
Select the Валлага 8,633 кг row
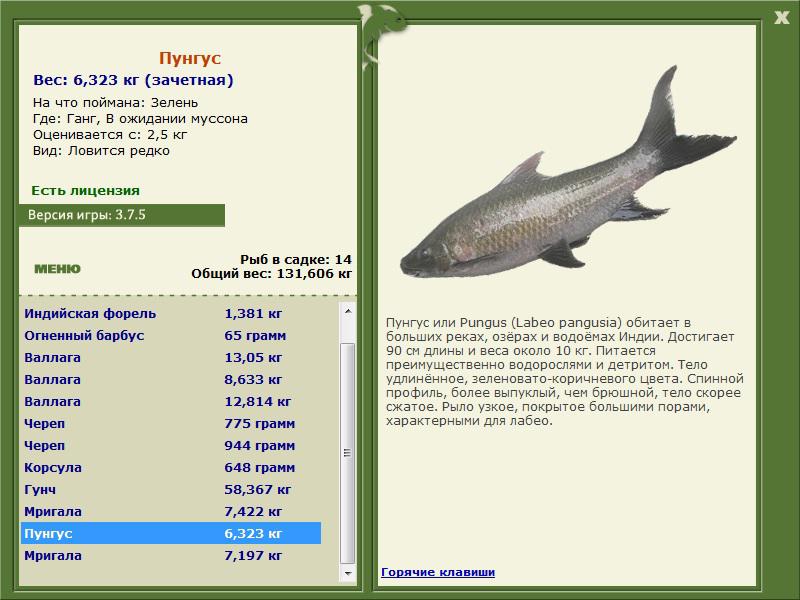tap(171, 379)
